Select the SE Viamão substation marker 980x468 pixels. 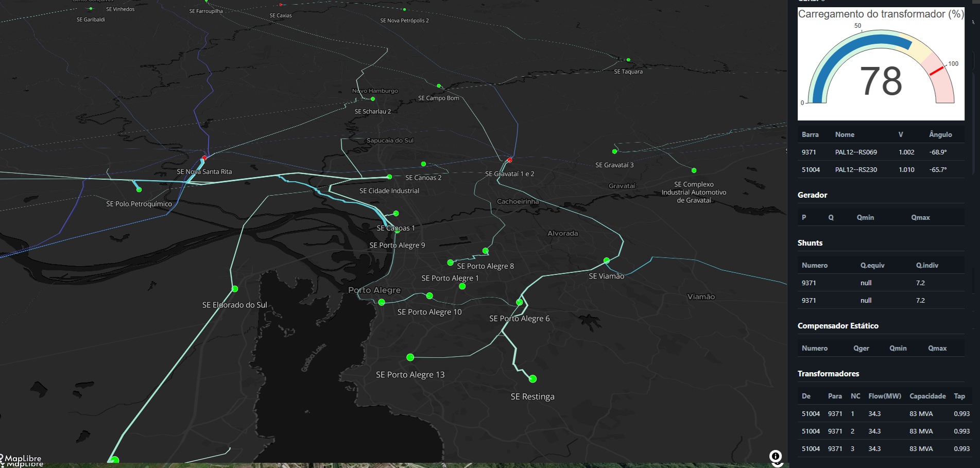pyautogui.click(x=607, y=261)
